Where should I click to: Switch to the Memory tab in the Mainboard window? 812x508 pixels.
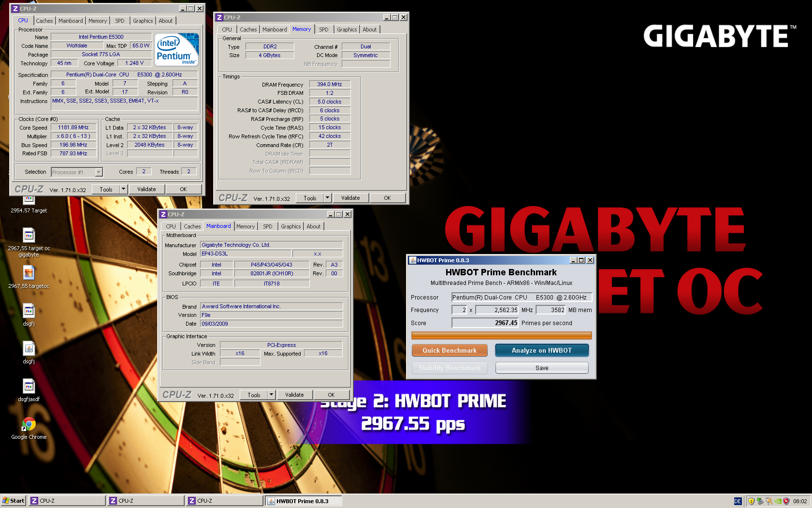click(246, 226)
